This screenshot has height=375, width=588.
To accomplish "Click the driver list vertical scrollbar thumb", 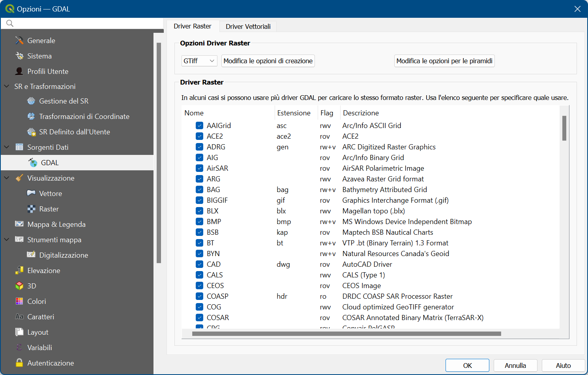I will coord(564,128).
